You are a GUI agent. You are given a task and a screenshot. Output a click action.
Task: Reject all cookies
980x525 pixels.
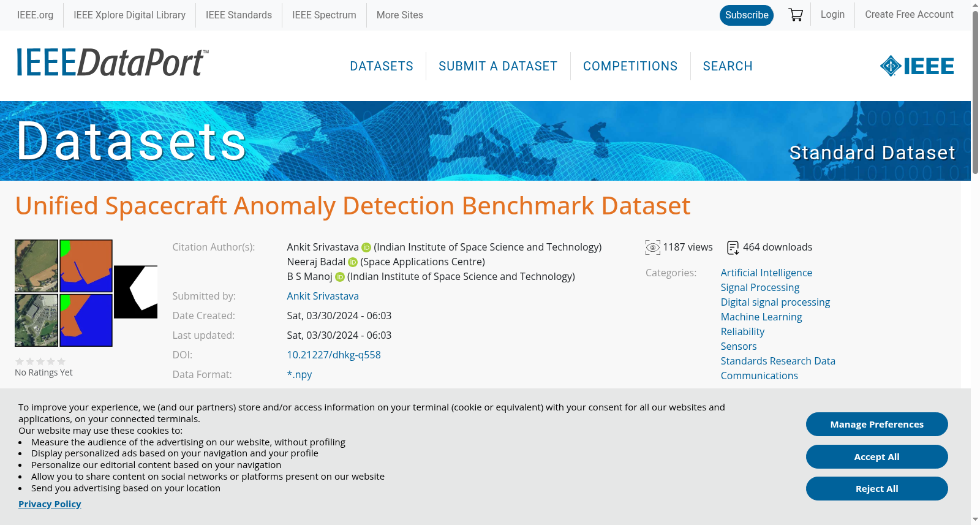coord(877,489)
